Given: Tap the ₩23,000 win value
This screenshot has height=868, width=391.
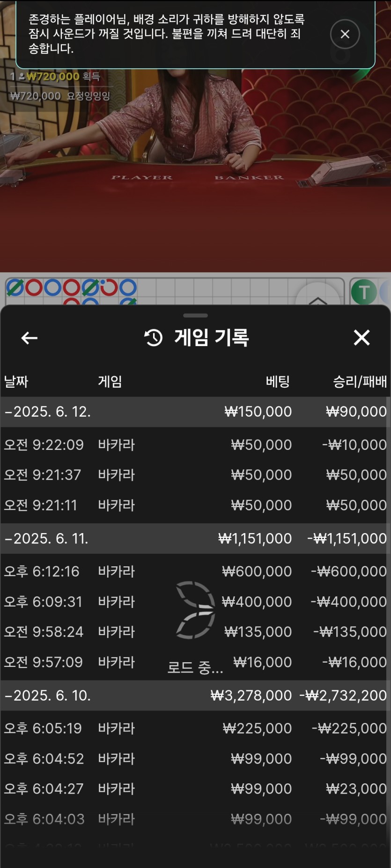Looking at the screenshot, I should (x=356, y=789).
